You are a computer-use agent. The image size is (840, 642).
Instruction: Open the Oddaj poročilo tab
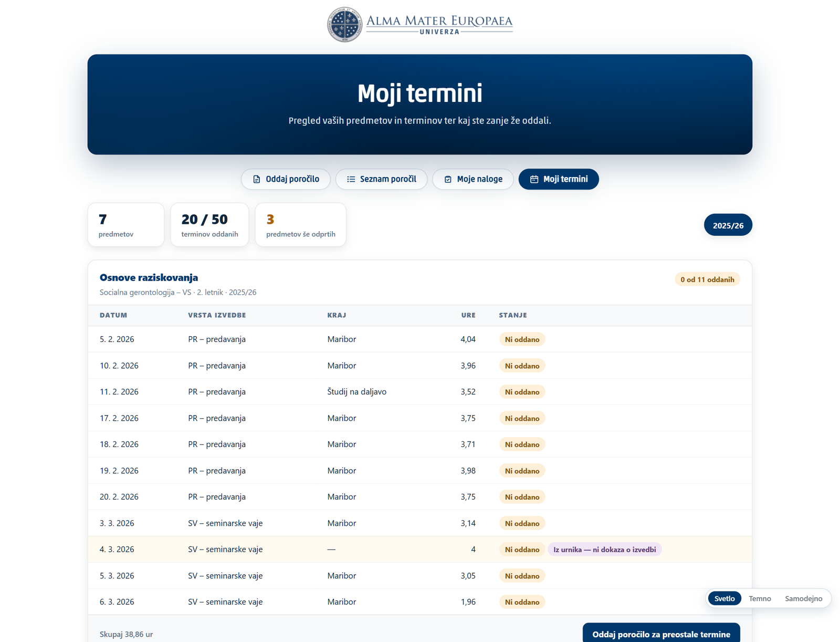[286, 179]
